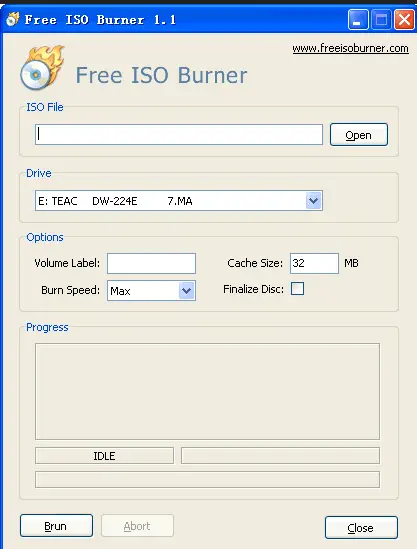Open the Burn Speed Max combo box

pyautogui.click(x=151, y=290)
